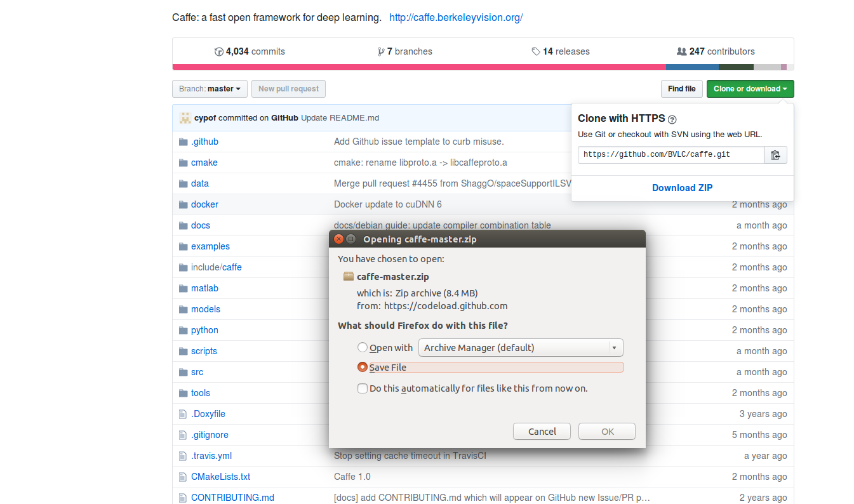The width and height of the screenshot is (854, 504).
Task: Click zip archive icon for caffe-master.zip
Action: click(x=349, y=276)
